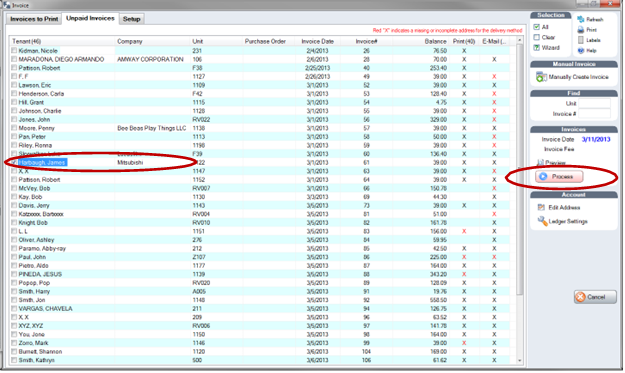Select the company cell AMWAY CORPORATION
This screenshot has width=625, height=373.
pyautogui.click(x=150, y=59)
